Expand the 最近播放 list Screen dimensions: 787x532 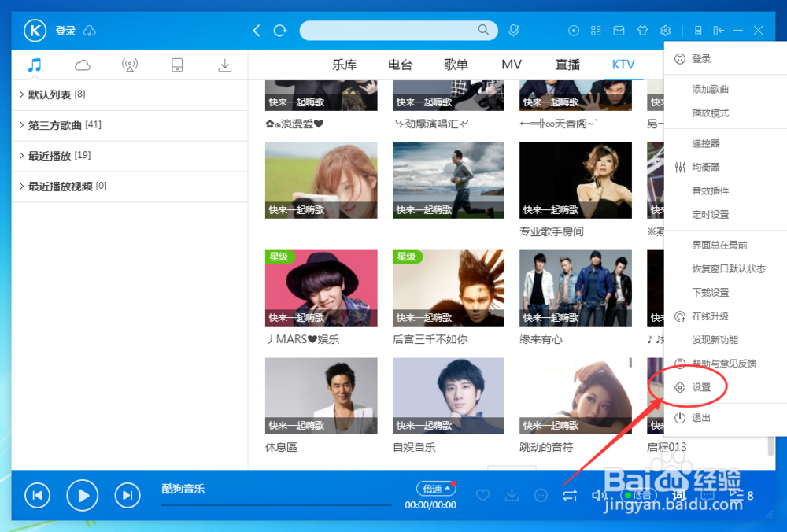[x=130, y=156]
